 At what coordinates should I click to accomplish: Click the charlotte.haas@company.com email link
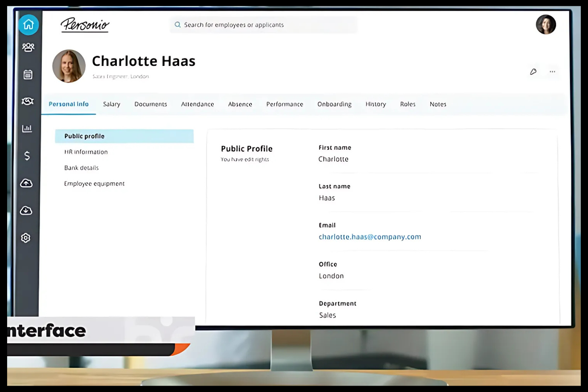point(369,237)
